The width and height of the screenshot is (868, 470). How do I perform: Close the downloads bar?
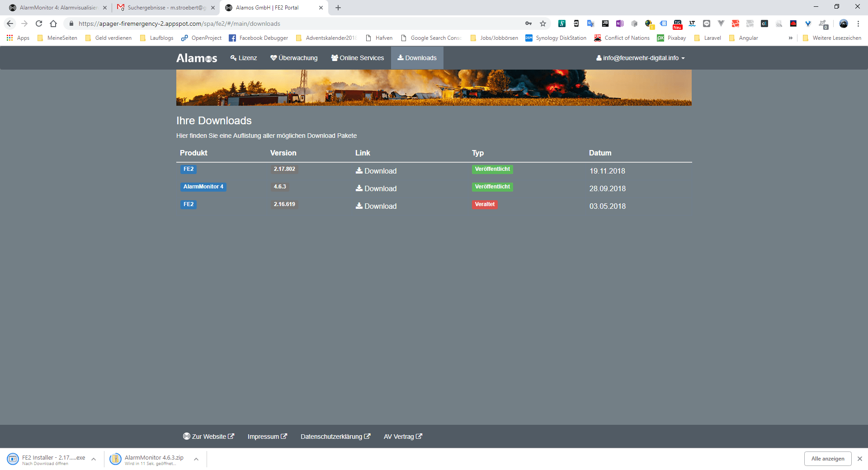click(x=860, y=459)
